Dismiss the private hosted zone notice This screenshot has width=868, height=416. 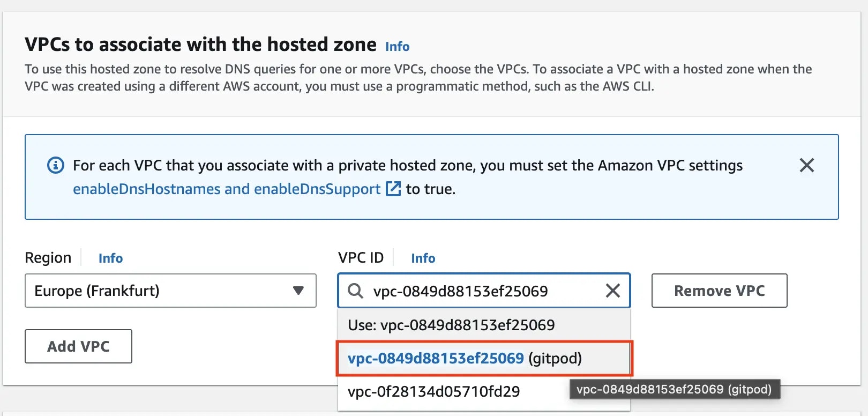click(806, 165)
